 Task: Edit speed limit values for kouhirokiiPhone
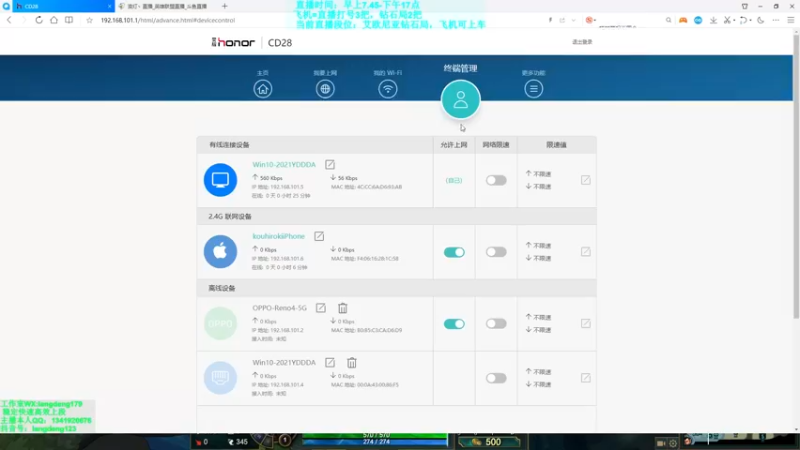coord(586,252)
